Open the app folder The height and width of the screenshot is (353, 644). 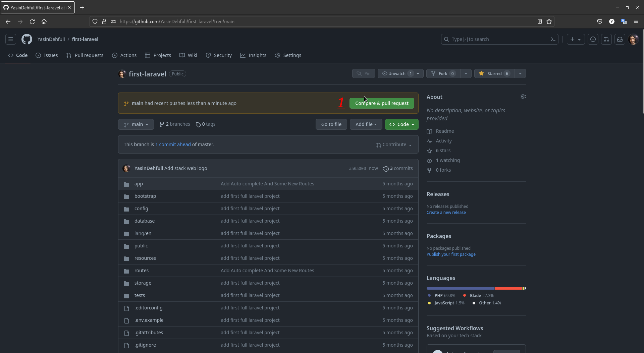139,184
